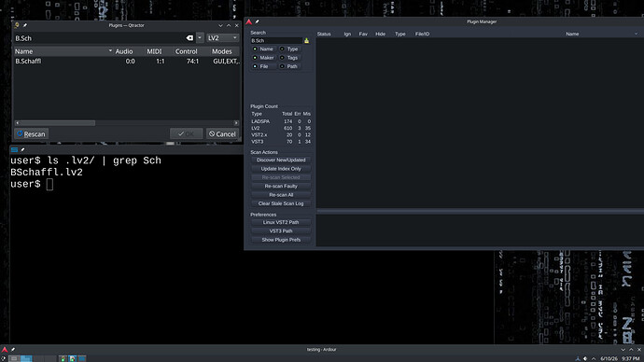Screen dimensions: 644x362
Task: Click the scrollbar right arrow in Qtractor
Action: click(x=236, y=123)
